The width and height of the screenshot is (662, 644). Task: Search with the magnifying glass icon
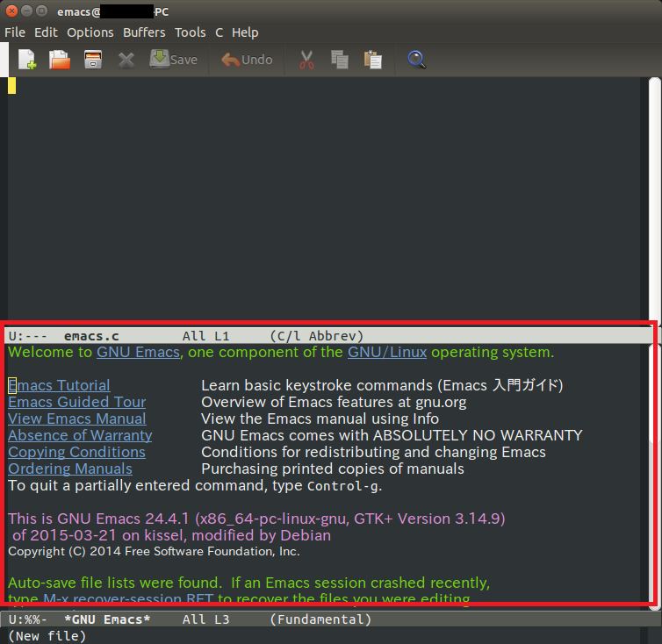(417, 60)
